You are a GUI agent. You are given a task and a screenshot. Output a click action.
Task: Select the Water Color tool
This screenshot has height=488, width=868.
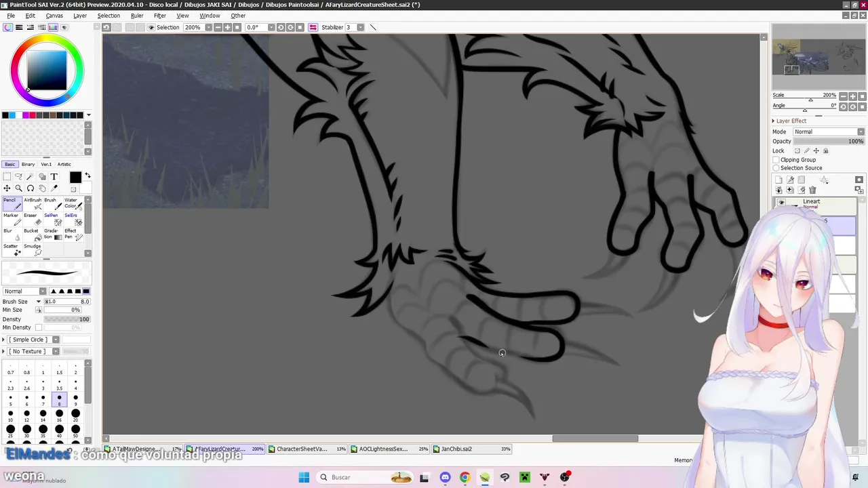pyautogui.click(x=73, y=204)
